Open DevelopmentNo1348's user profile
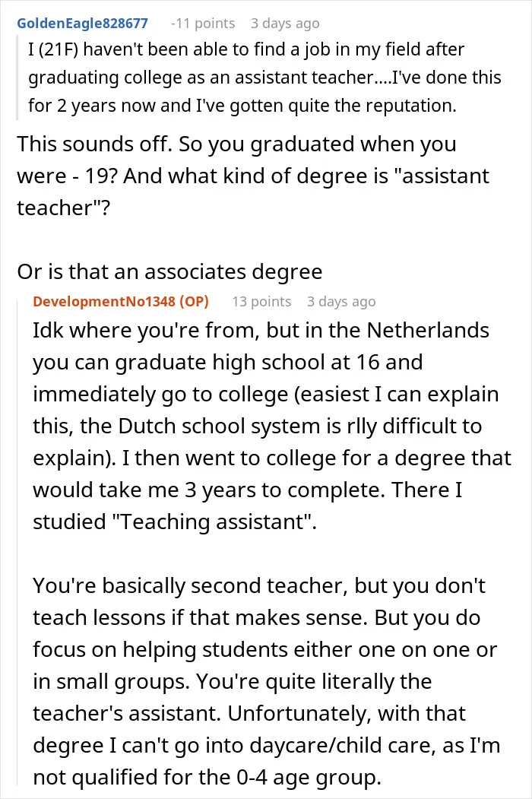Viewport: 532px width, 799px height. point(104,302)
